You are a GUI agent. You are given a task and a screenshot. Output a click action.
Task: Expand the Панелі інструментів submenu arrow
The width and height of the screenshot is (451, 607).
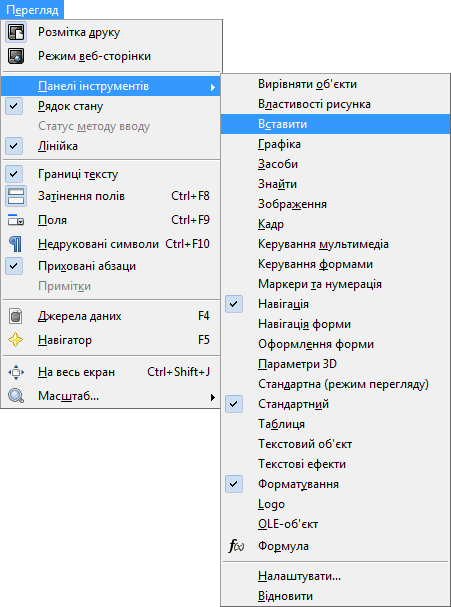(x=213, y=87)
